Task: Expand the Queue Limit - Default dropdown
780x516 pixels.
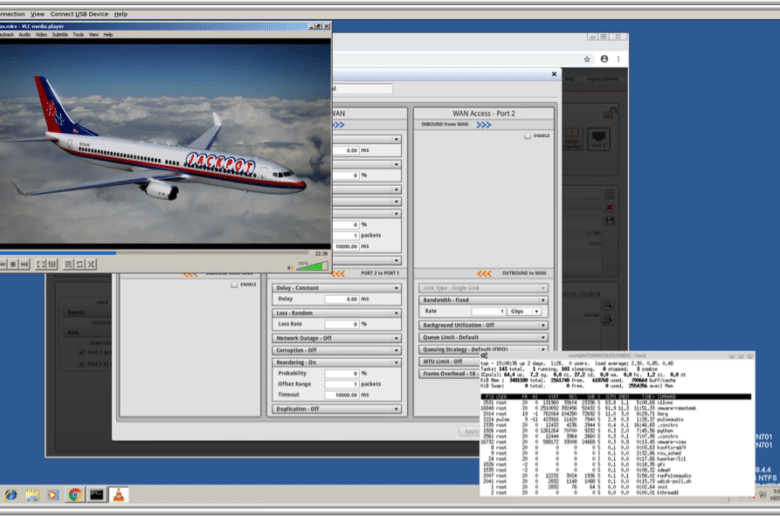Action: 484,337
